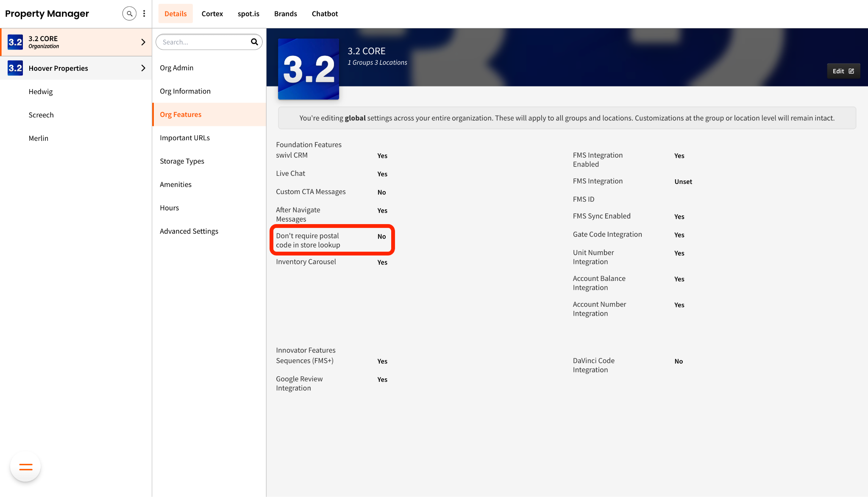Expand the 3.2 CORE organization chevron
The height and width of the screenshot is (497, 868).
143,42
